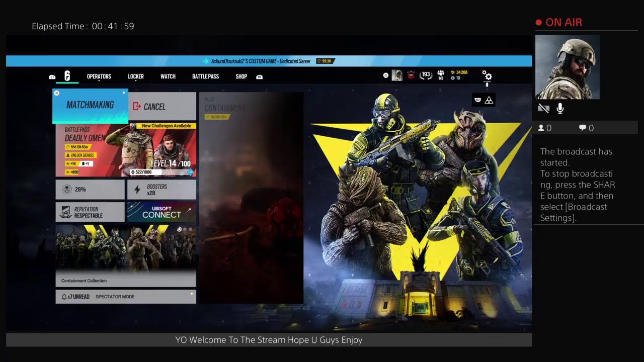Screen dimensions: 644x362
Task: Click the stream welcome message bar
Action: [269, 340]
